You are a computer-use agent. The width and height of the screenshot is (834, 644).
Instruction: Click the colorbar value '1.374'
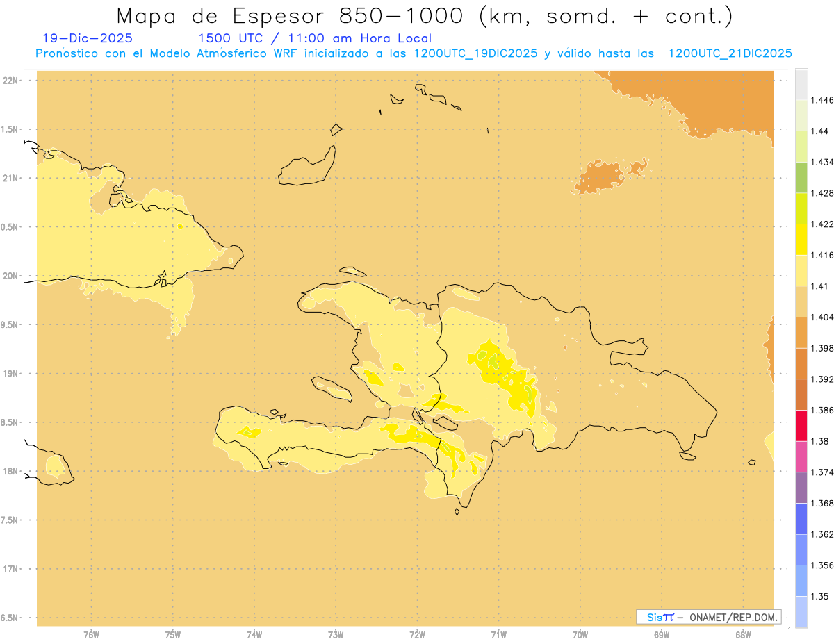click(x=822, y=472)
